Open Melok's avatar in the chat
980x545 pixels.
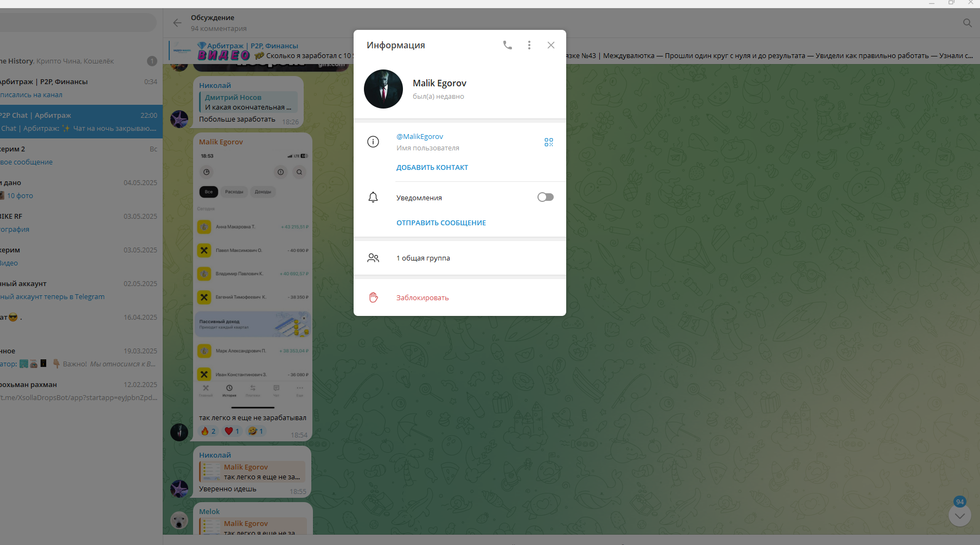click(x=180, y=521)
